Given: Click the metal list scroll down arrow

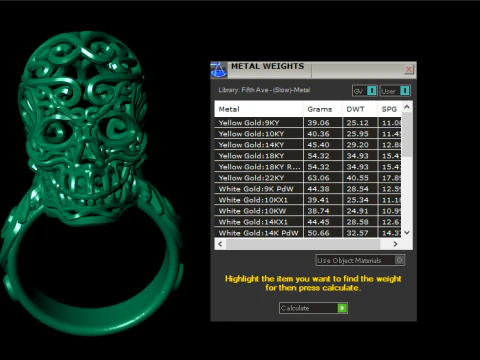Looking at the screenshot, I should pos(407,233).
